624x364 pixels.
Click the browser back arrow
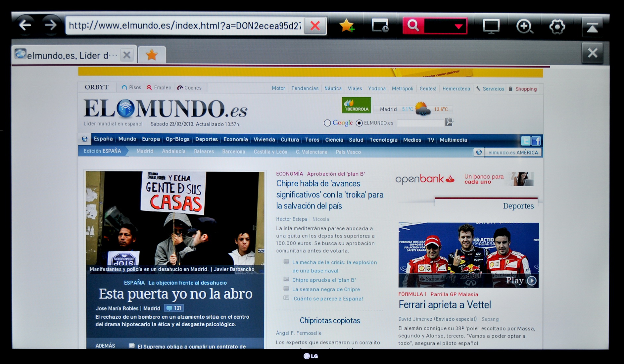coord(25,25)
